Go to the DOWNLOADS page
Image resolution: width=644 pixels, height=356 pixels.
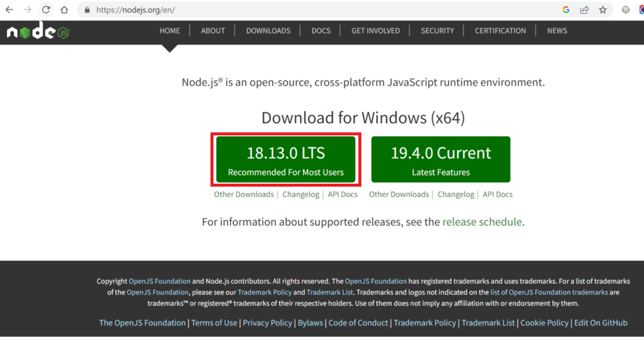[268, 31]
